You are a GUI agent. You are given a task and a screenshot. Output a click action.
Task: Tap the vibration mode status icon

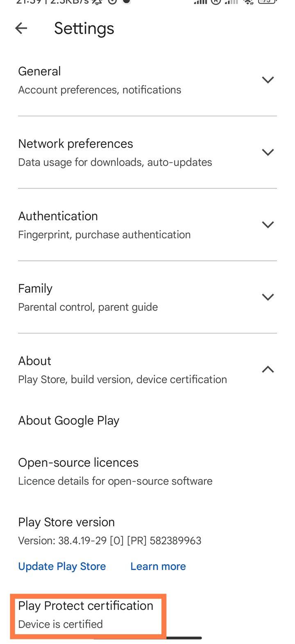[95, 3]
